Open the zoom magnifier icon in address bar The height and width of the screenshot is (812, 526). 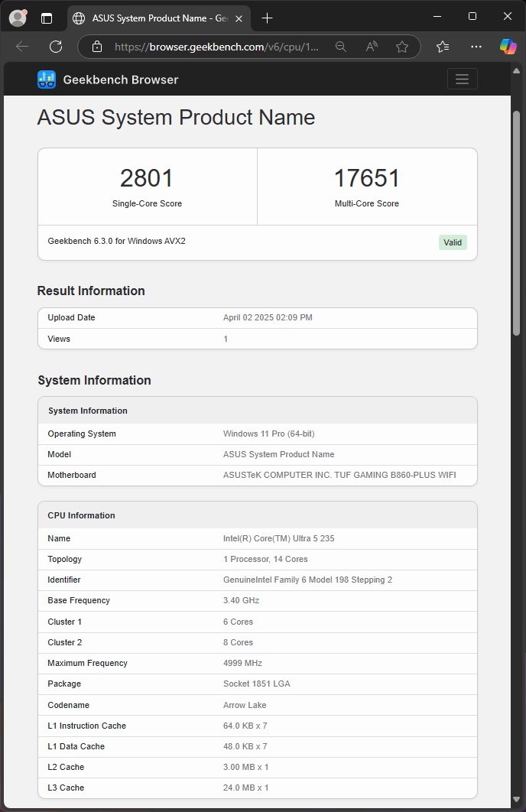341,47
